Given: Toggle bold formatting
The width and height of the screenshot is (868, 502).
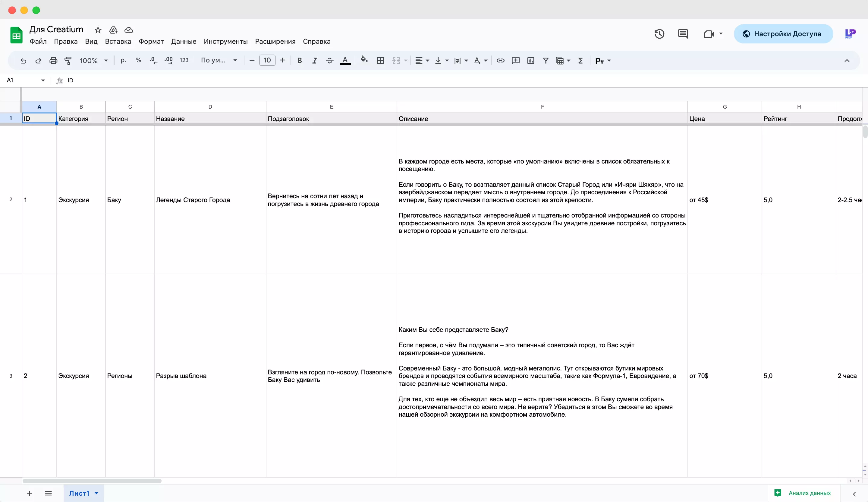Looking at the screenshot, I should tap(299, 61).
